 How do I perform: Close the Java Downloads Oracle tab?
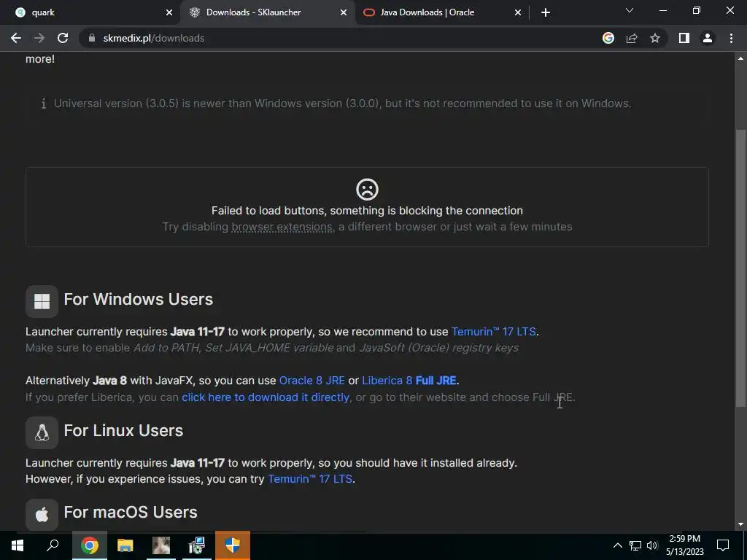click(518, 12)
